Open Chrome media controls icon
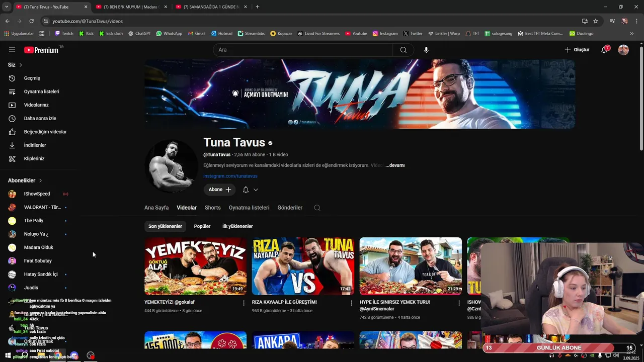This screenshot has height=362, width=644. [x=612, y=21]
